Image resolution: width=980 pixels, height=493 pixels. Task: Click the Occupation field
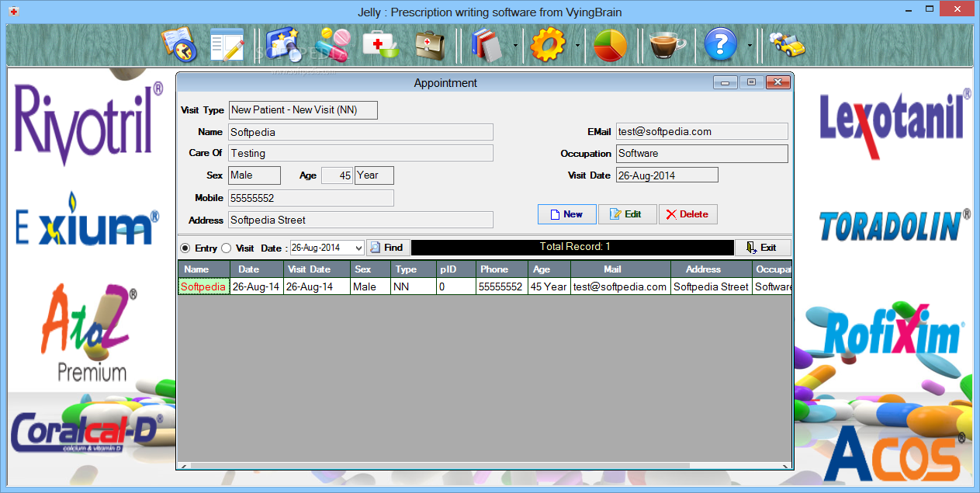(x=702, y=154)
